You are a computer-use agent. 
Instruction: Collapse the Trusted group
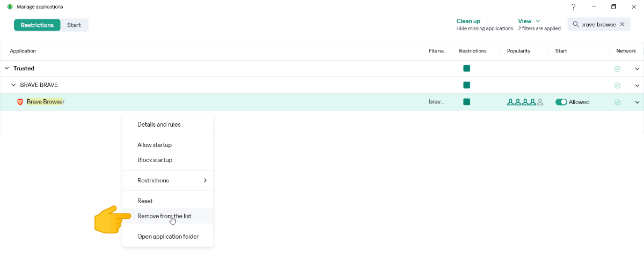7,69
